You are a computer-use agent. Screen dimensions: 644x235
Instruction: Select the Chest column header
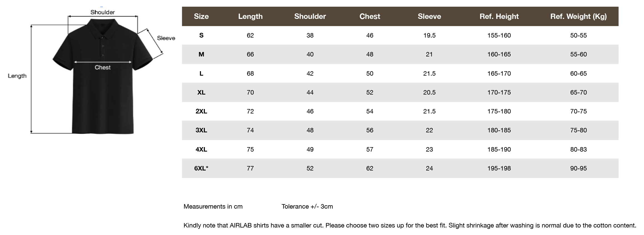click(x=370, y=16)
